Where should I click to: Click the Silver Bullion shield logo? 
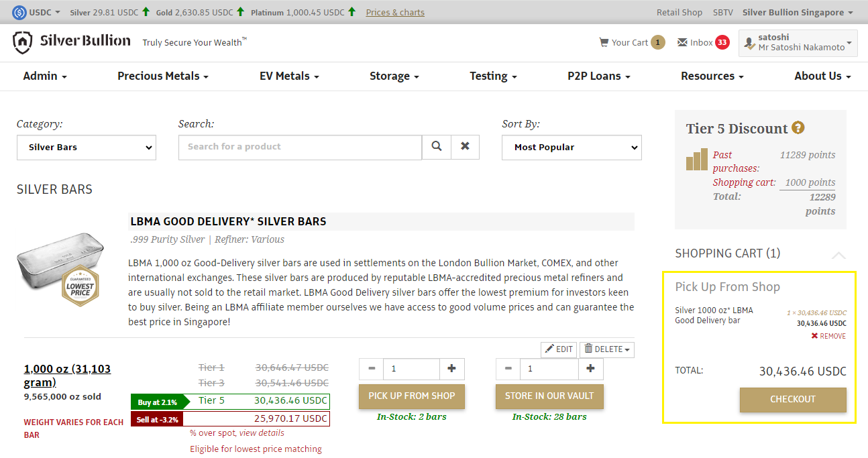click(x=22, y=42)
